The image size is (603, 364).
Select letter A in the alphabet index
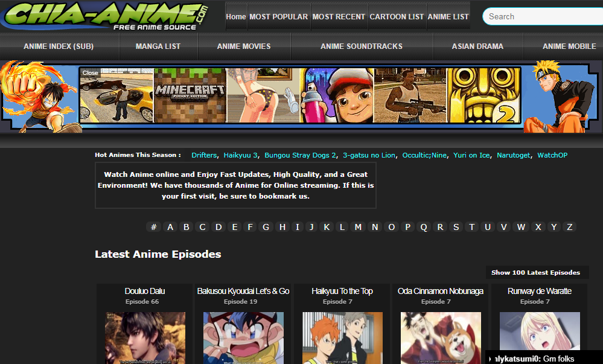(170, 226)
